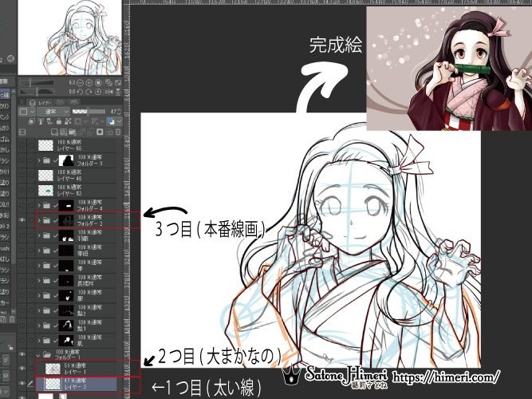The height and width of the screenshot is (399, 532).
Task: Show the 肌 folder via its visibility box
Action: click(22, 340)
